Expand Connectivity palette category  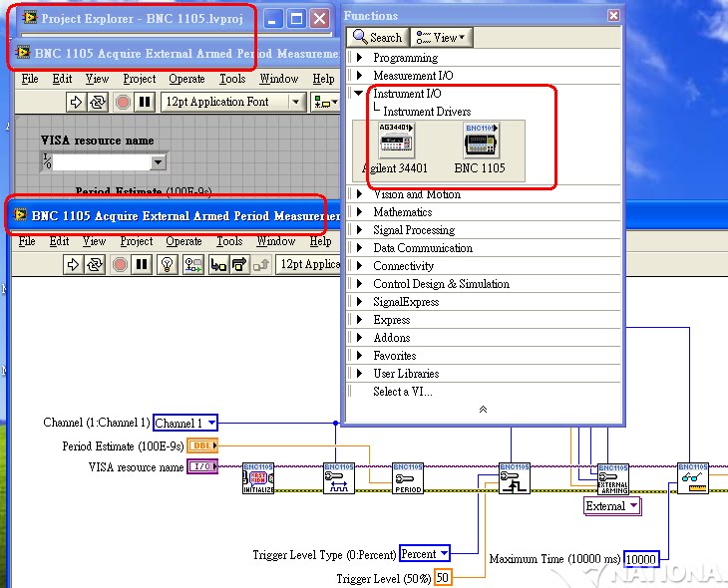(x=359, y=266)
